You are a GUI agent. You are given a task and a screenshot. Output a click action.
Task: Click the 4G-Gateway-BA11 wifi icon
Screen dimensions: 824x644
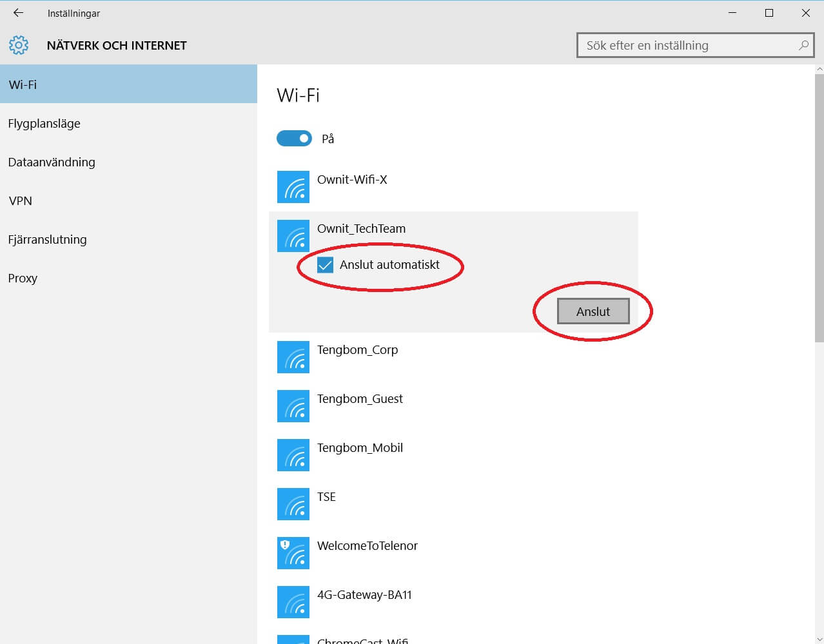pos(293,602)
